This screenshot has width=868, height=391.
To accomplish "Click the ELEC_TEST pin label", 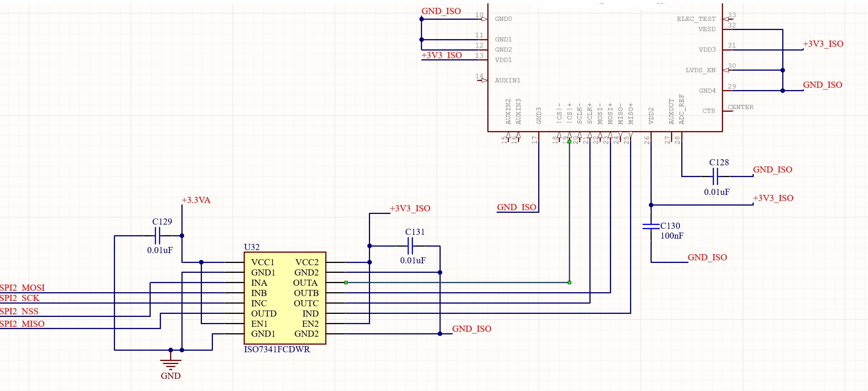I will (696, 19).
